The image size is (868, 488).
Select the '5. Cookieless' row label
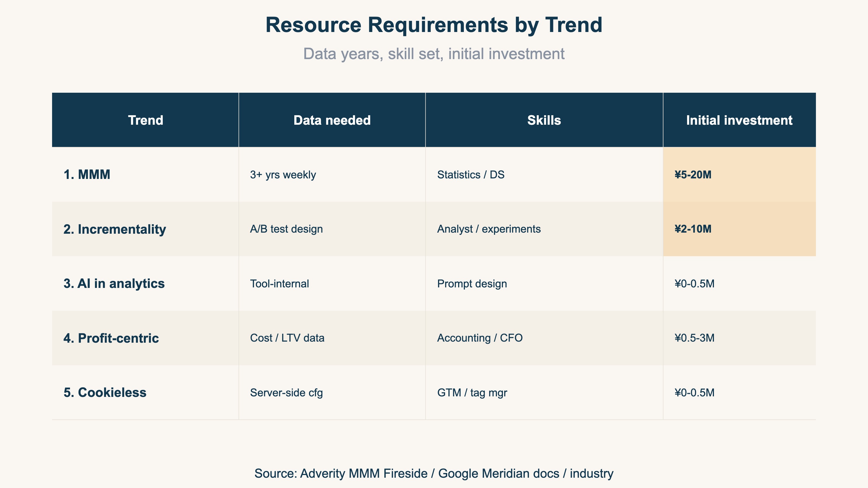click(105, 392)
